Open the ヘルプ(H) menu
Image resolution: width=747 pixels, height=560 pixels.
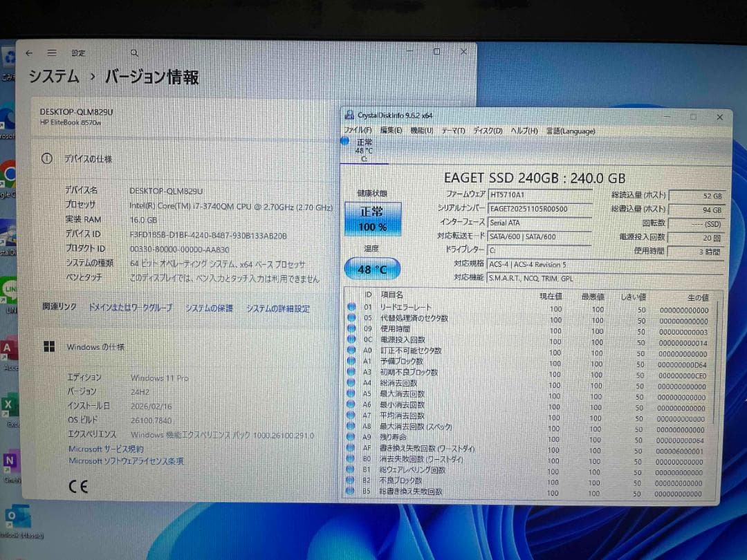tap(524, 131)
